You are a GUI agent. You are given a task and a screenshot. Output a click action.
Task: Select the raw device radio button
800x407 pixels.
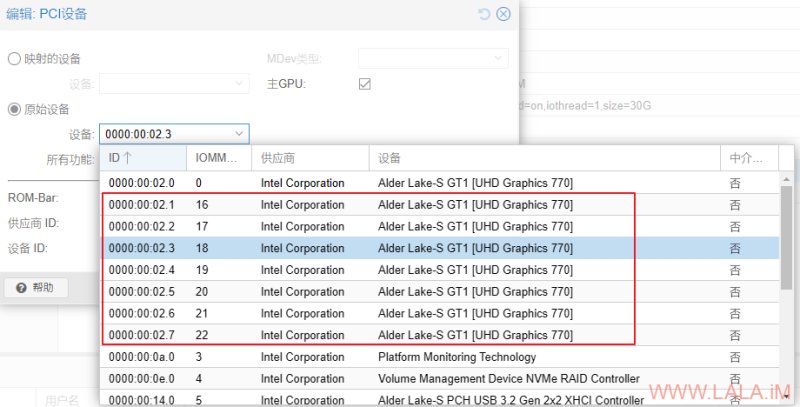click(14, 109)
